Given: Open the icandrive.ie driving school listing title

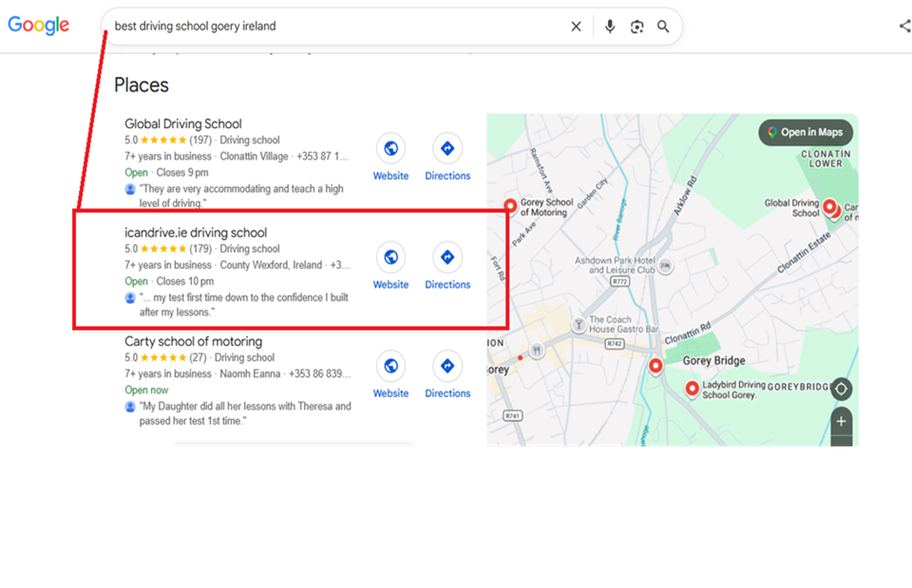Looking at the screenshot, I should point(196,233).
